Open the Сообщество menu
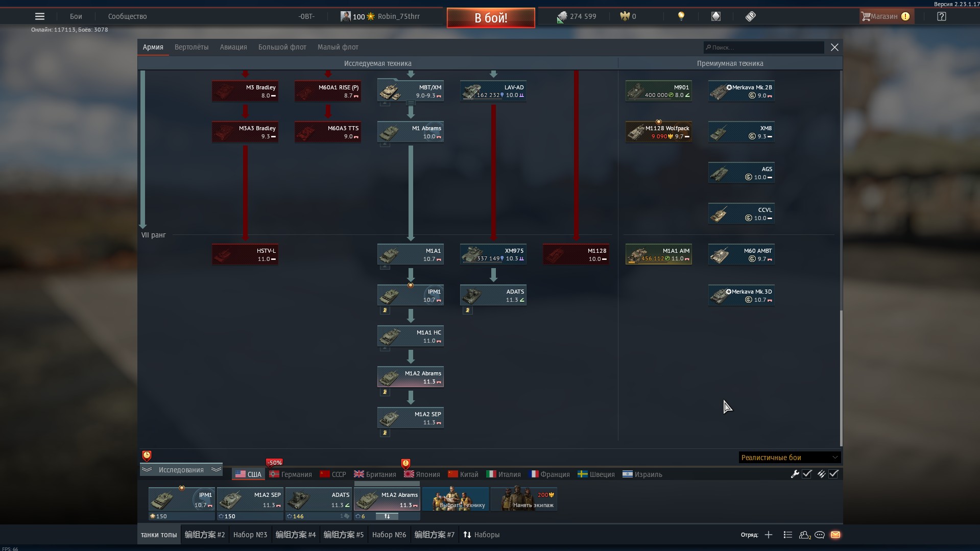Image resolution: width=980 pixels, height=551 pixels. 127,16
